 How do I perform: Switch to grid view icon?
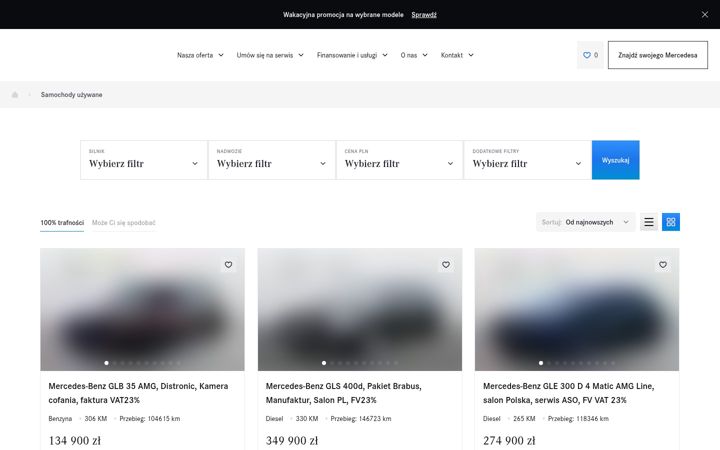tap(671, 222)
